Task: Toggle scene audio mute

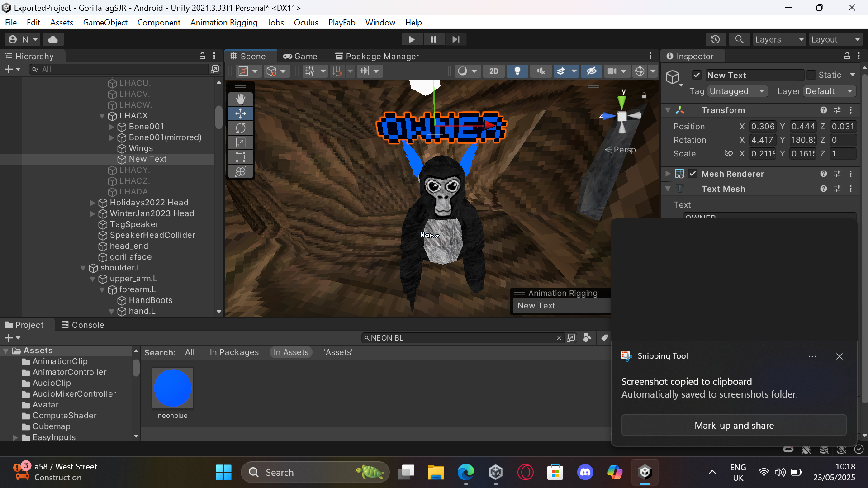Action: [x=541, y=71]
